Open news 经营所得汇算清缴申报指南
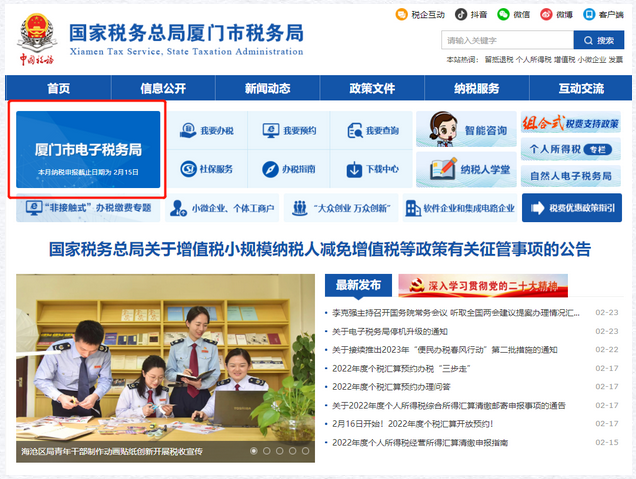The height and width of the screenshot is (479, 636). 420,442
